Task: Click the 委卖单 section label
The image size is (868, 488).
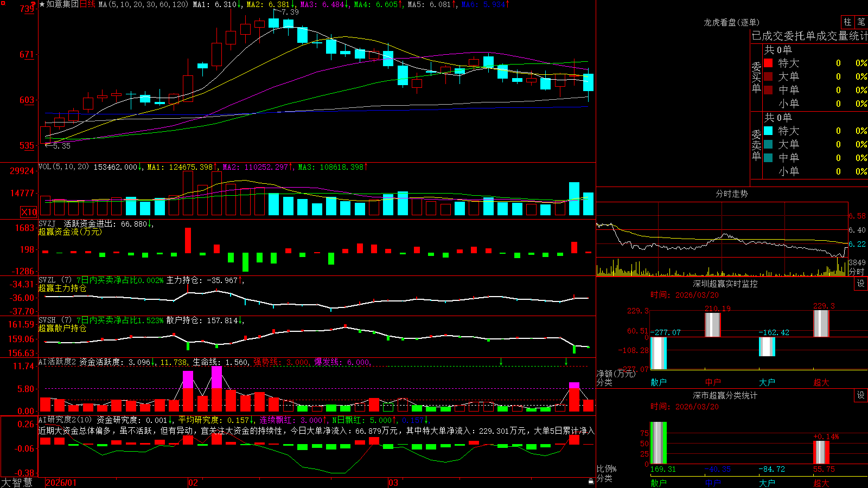Action: [756, 145]
